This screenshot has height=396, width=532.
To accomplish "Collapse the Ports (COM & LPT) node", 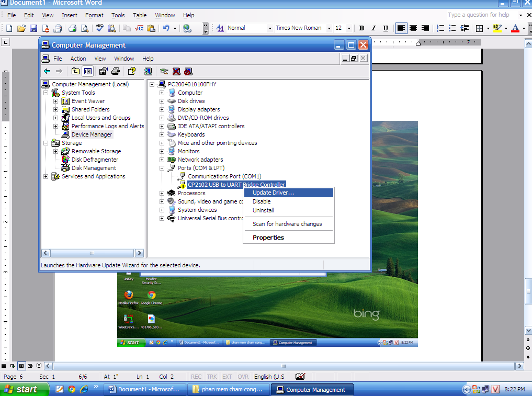I will (162, 168).
